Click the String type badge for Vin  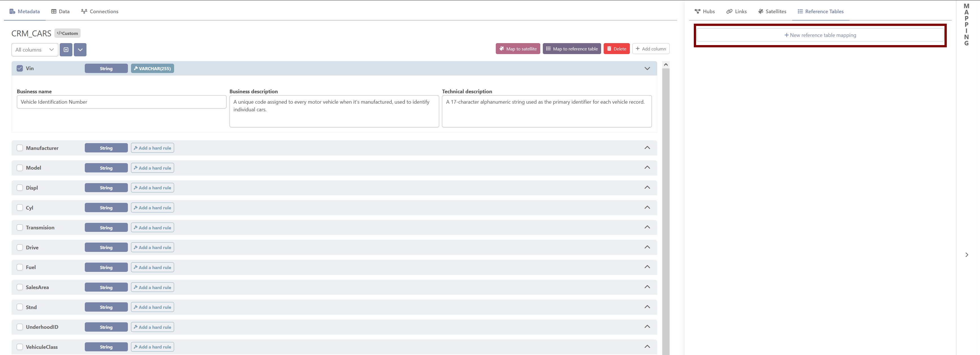(106, 68)
